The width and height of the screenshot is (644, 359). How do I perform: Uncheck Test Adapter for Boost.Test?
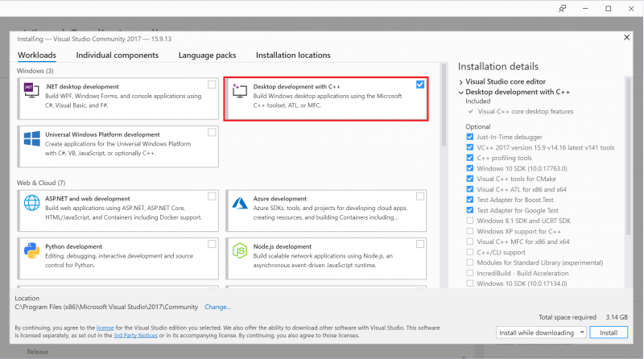470,200
